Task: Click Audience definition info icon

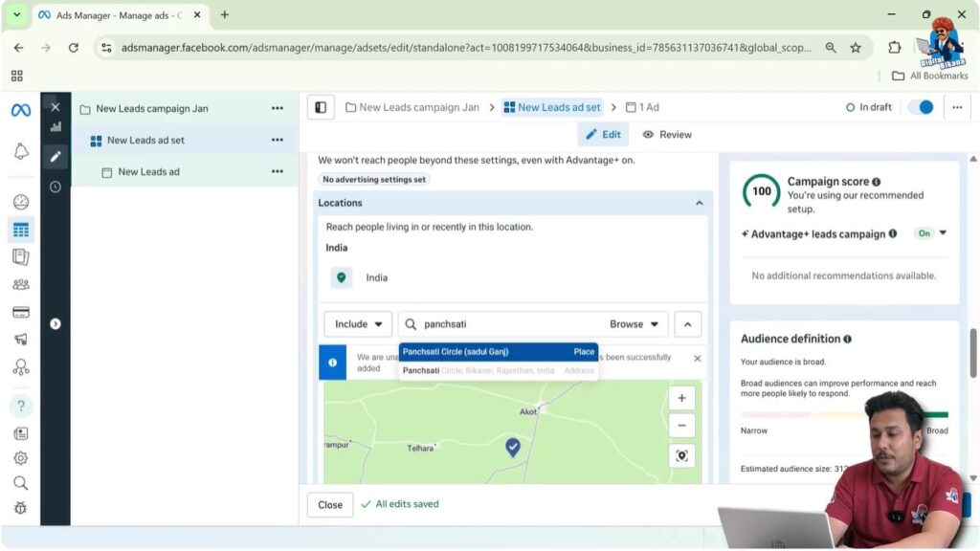Action: coord(848,340)
